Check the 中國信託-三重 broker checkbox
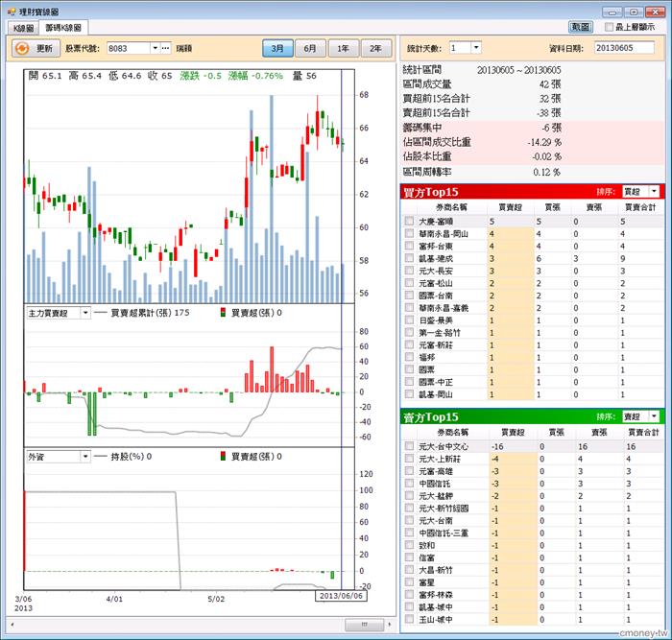This screenshot has height=640, width=672. 409,533
